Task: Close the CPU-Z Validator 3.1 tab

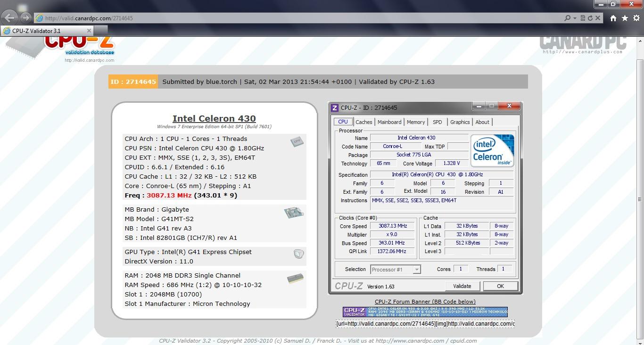Action: (x=89, y=31)
